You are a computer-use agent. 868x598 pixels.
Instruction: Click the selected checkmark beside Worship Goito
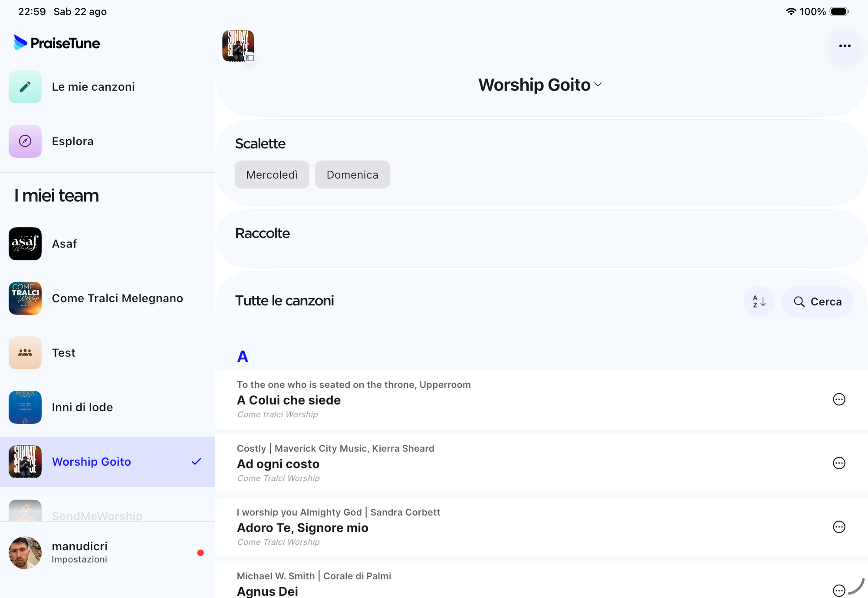[197, 461]
